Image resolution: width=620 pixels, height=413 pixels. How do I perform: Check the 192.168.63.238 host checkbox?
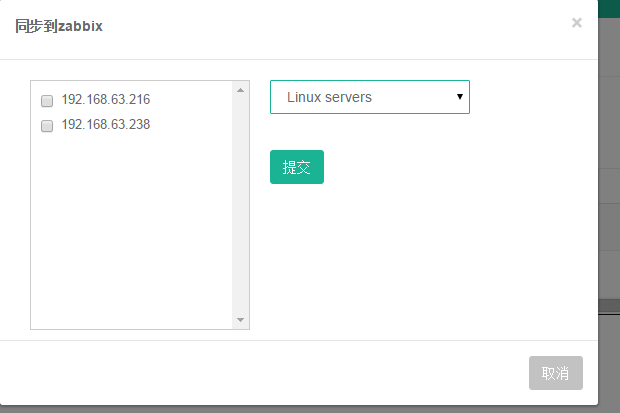tap(47, 126)
